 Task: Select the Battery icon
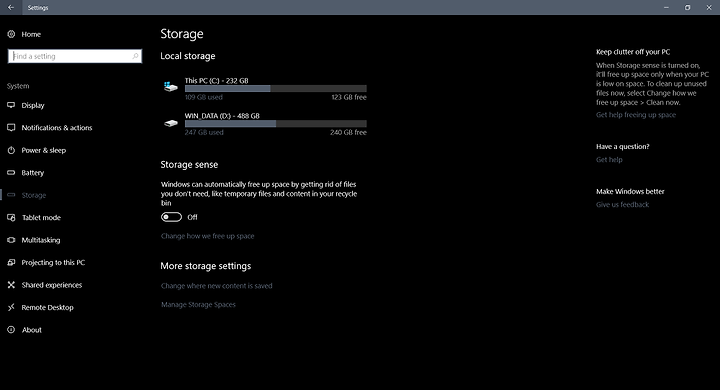pos(11,173)
